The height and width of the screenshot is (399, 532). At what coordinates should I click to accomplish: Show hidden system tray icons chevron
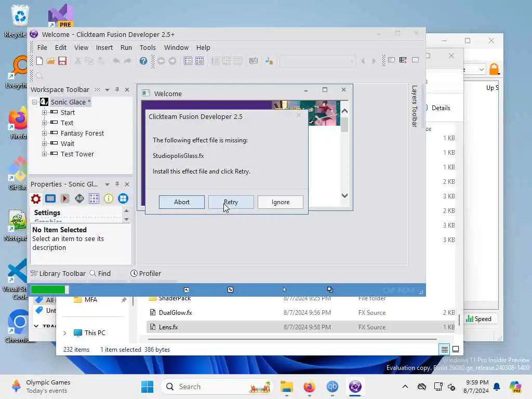405,387
